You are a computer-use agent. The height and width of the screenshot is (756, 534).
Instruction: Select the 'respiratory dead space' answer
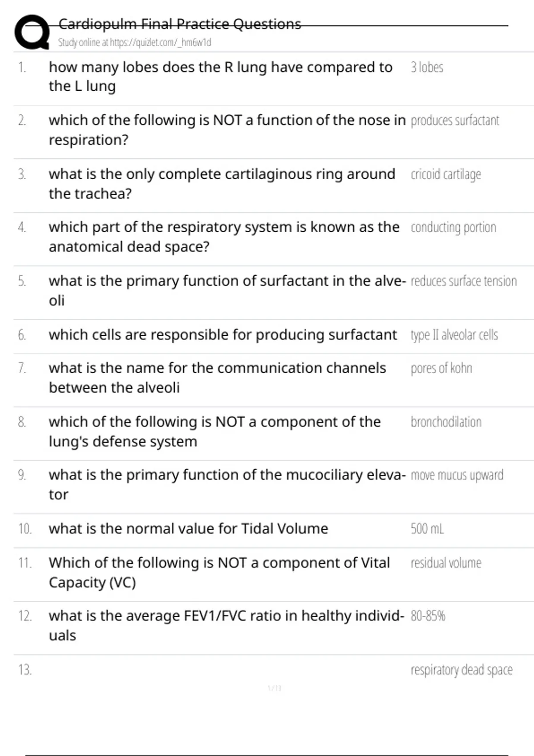click(461, 670)
